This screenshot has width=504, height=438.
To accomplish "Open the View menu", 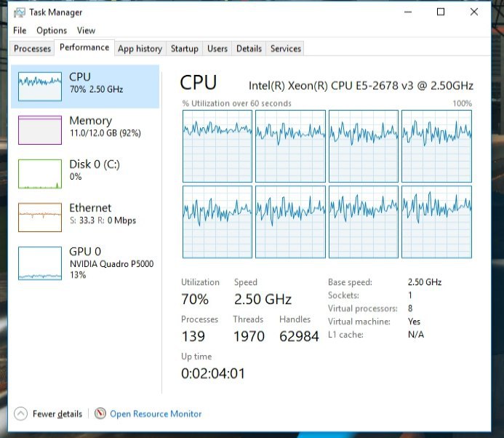I will pyautogui.click(x=86, y=31).
